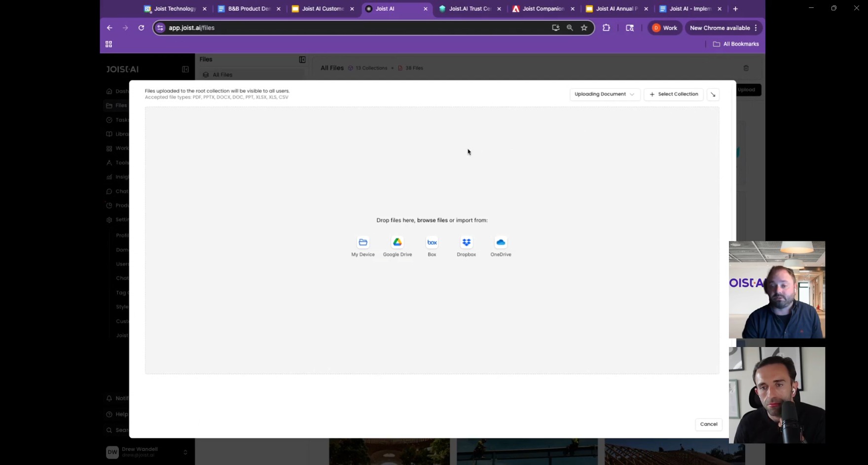Open a new browser tab
The image size is (868, 465).
coord(735,9)
